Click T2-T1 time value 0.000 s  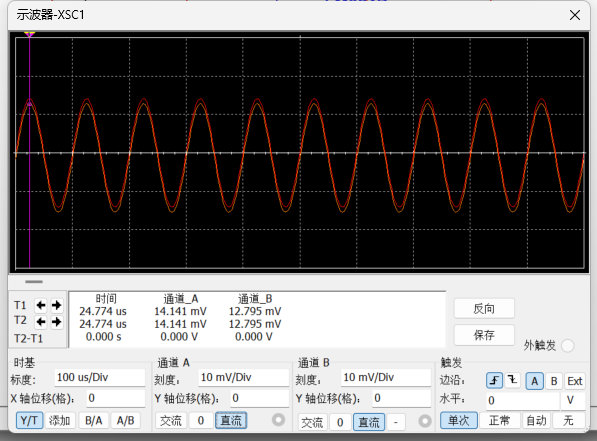point(103,337)
